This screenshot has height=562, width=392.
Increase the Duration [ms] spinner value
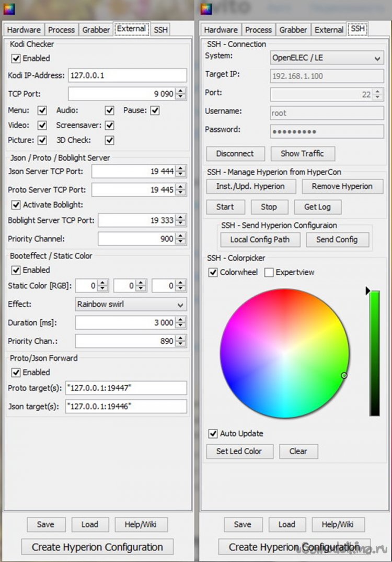181,320
